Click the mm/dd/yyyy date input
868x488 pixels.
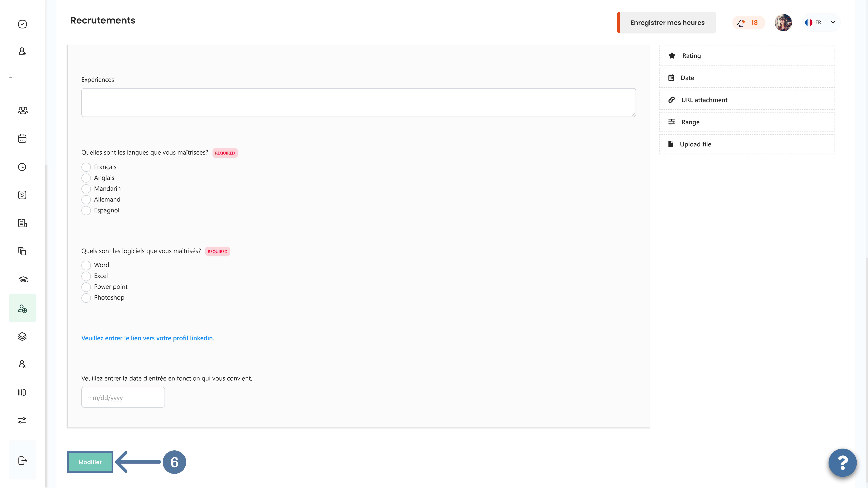[123, 397]
